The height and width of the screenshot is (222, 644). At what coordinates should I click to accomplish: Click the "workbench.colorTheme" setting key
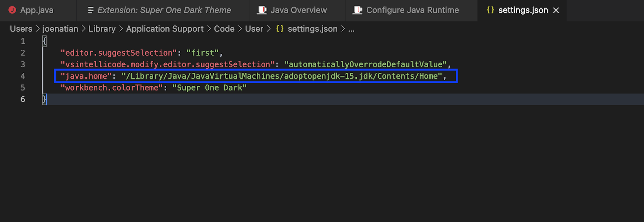(112, 88)
